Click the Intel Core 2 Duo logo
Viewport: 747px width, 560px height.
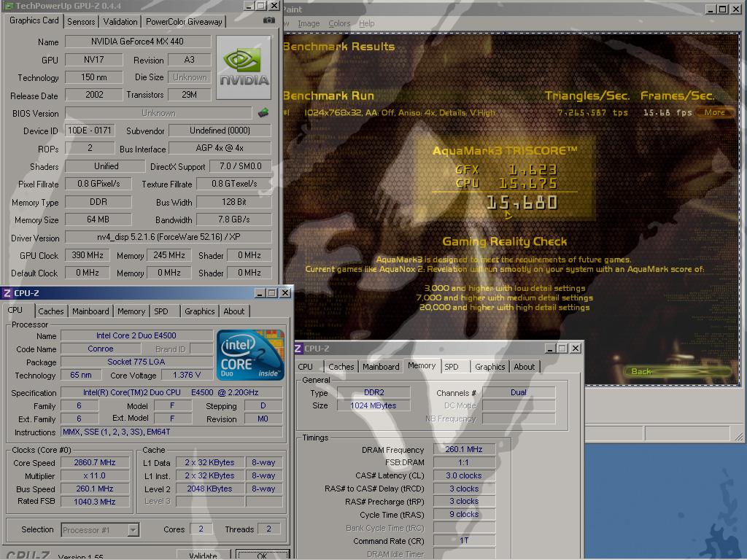click(x=250, y=355)
